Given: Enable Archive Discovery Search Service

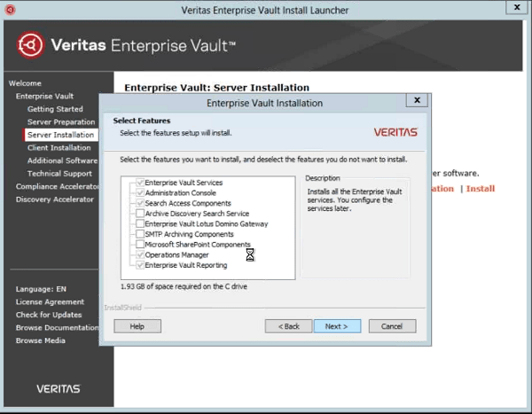Looking at the screenshot, I should coord(139,214).
